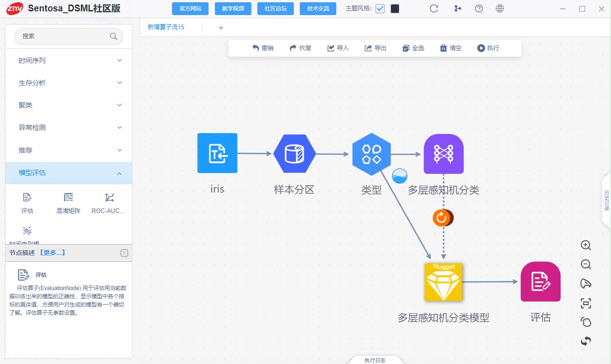
Task: Open the branch icon in title bar
Action: (458, 8)
